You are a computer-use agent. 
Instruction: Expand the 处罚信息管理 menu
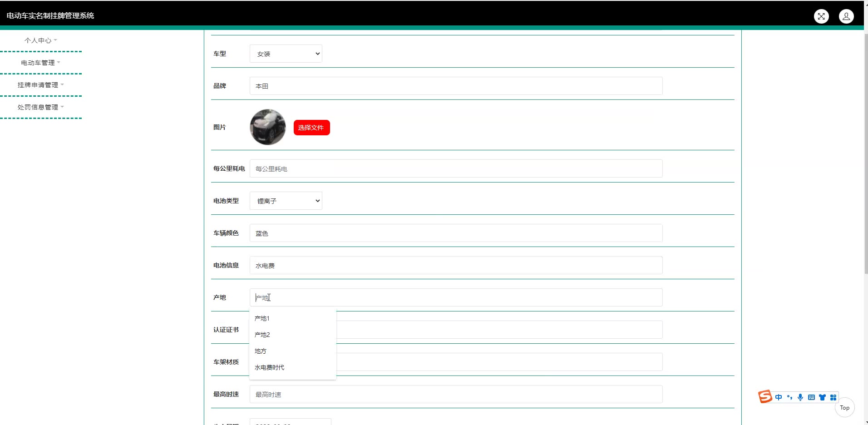[x=41, y=107]
